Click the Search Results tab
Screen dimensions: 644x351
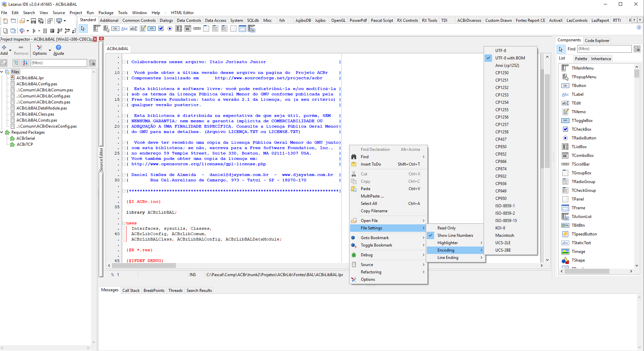point(199,291)
